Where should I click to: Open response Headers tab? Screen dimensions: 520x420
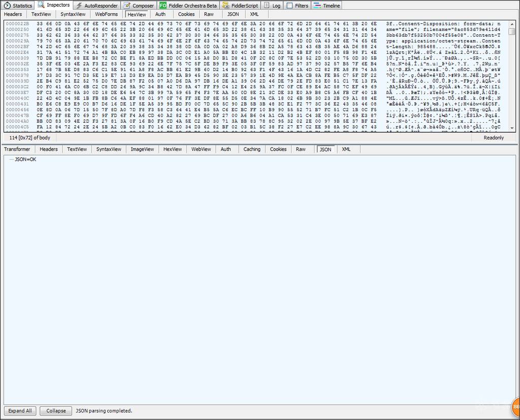click(x=49, y=149)
